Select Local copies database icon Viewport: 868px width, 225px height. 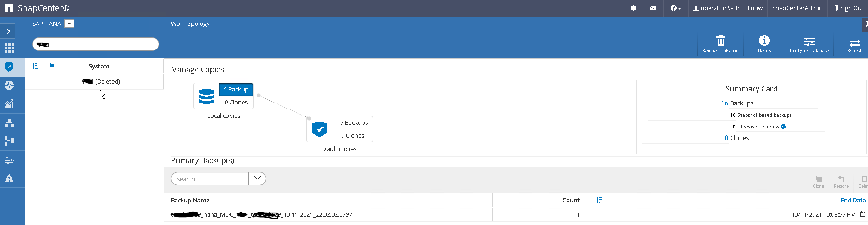pos(206,96)
